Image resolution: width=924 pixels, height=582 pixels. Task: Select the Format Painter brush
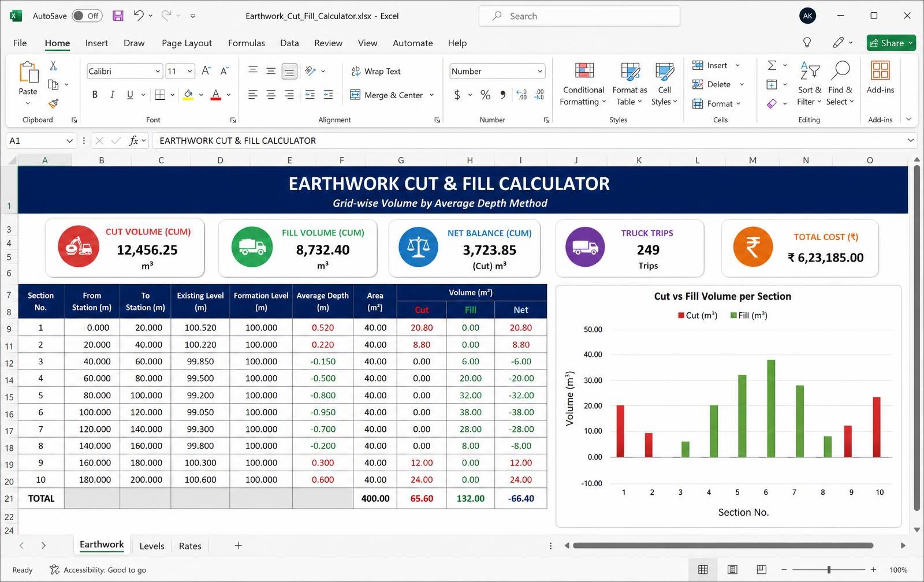pos(53,103)
